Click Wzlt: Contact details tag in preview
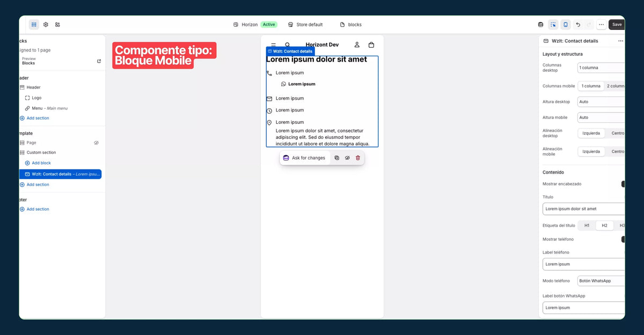The width and height of the screenshot is (644, 335). click(290, 51)
